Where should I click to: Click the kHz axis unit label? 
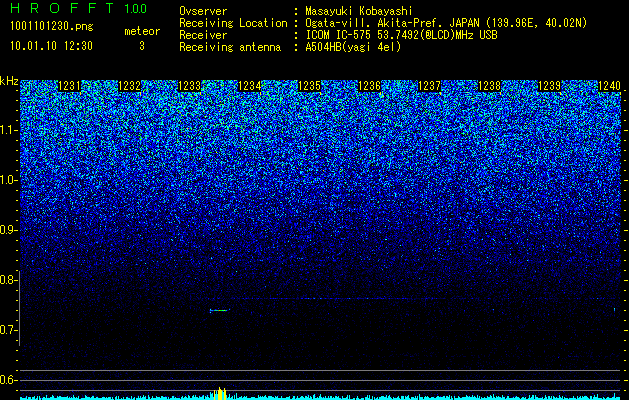point(9,81)
